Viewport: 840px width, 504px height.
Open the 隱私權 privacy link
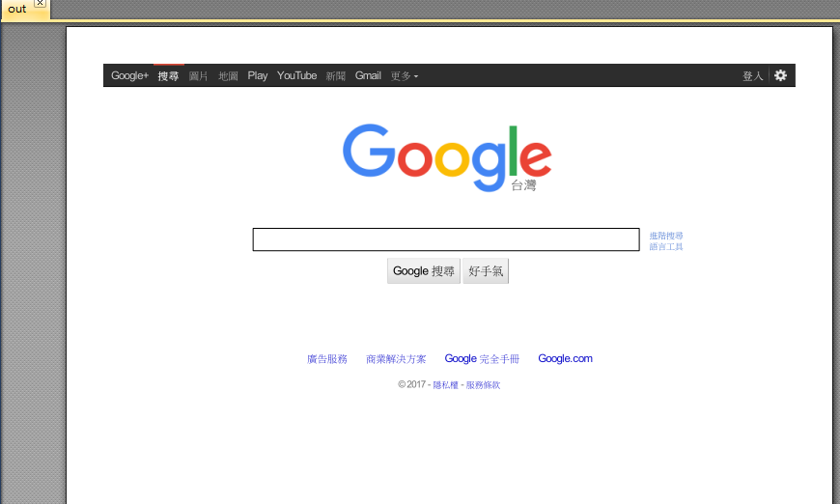coord(446,385)
